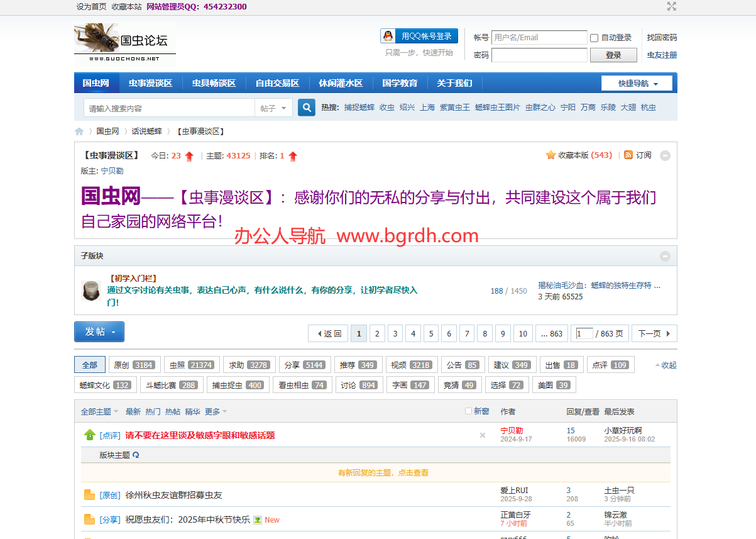The height and width of the screenshot is (539, 756).
Task: Click the fullscreen toggle icon at top right
Action: click(x=671, y=6)
